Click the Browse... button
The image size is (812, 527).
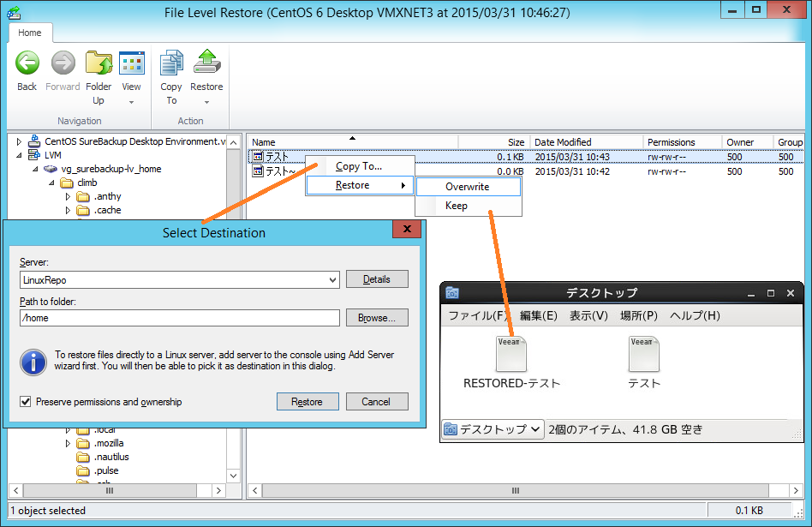point(377,318)
